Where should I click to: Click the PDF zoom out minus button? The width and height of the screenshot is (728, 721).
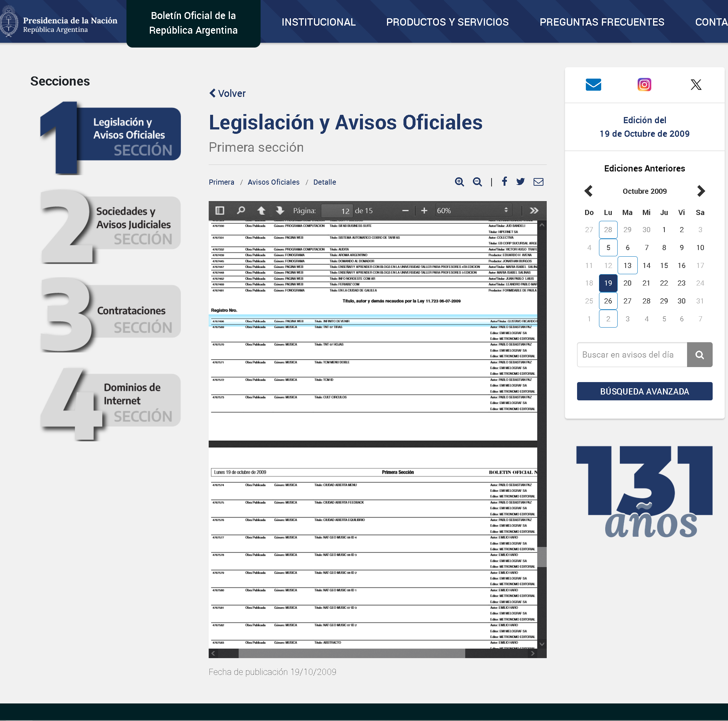click(x=405, y=210)
